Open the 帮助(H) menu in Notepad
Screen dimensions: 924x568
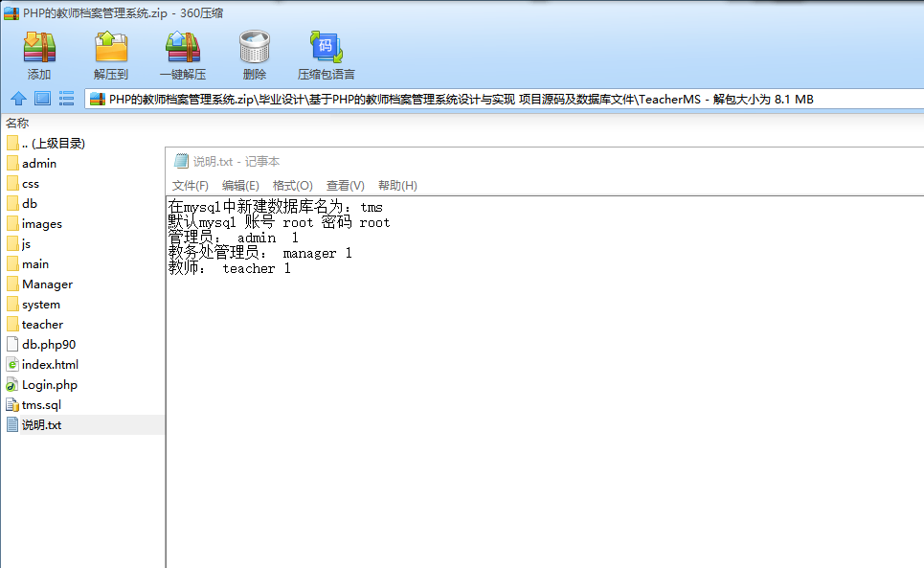(397, 186)
